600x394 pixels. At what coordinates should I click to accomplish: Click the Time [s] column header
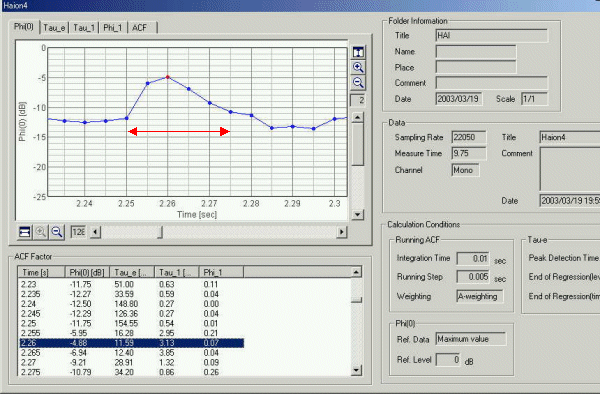point(42,272)
